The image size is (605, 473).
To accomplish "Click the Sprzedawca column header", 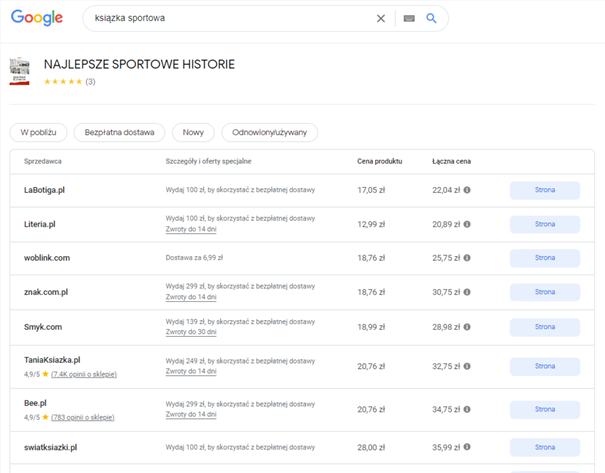I will [42, 161].
